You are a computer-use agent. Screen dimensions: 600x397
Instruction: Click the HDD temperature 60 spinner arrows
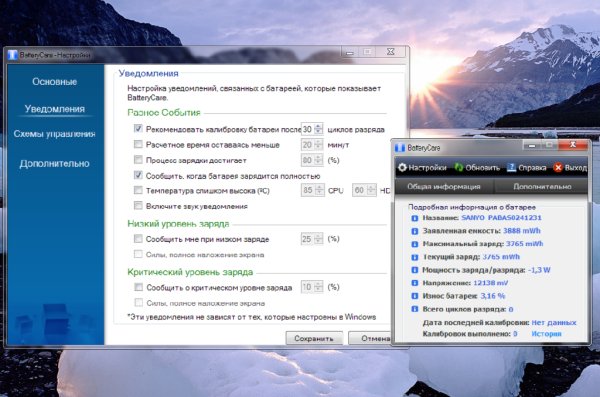point(371,190)
